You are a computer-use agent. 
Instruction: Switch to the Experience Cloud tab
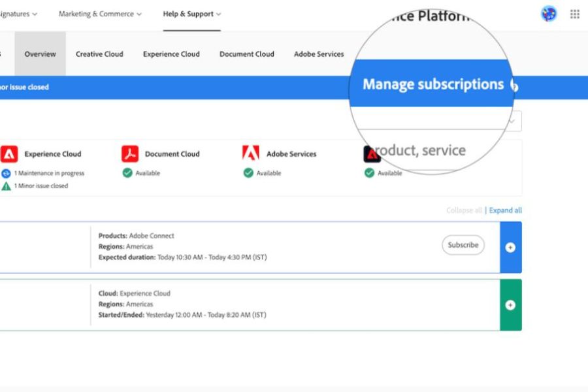tap(171, 54)
